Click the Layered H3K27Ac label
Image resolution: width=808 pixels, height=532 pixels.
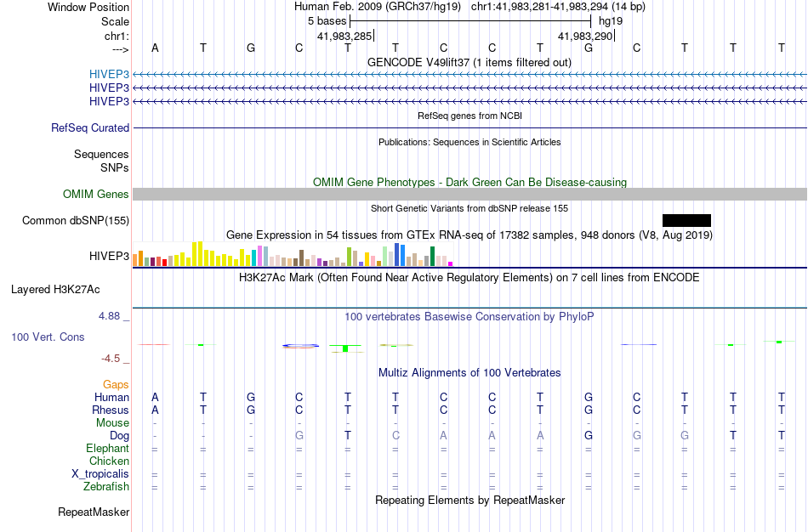(x=55, y=290)
